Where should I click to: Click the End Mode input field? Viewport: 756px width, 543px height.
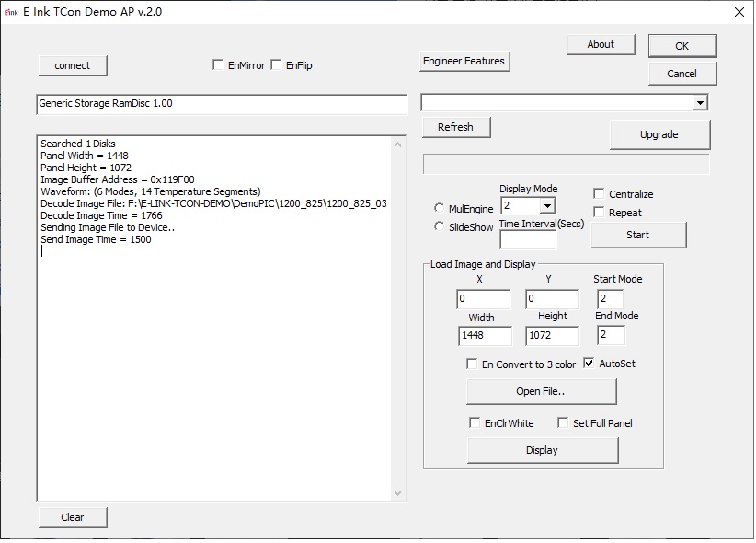click(x=611, y=335)
